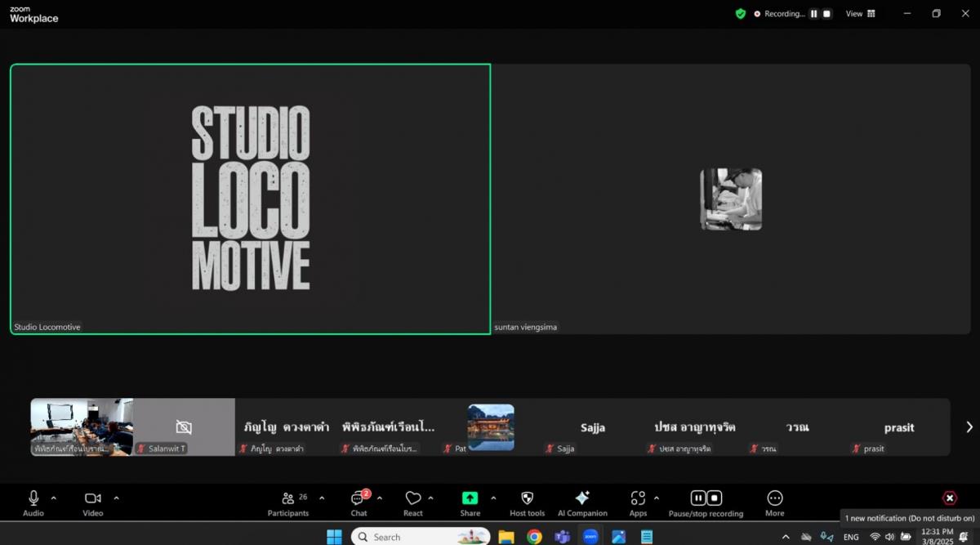The height and width of the screenshot is (545, 980).
Task: Select the Studio Locomotive video tile
Action: [251, 199]
